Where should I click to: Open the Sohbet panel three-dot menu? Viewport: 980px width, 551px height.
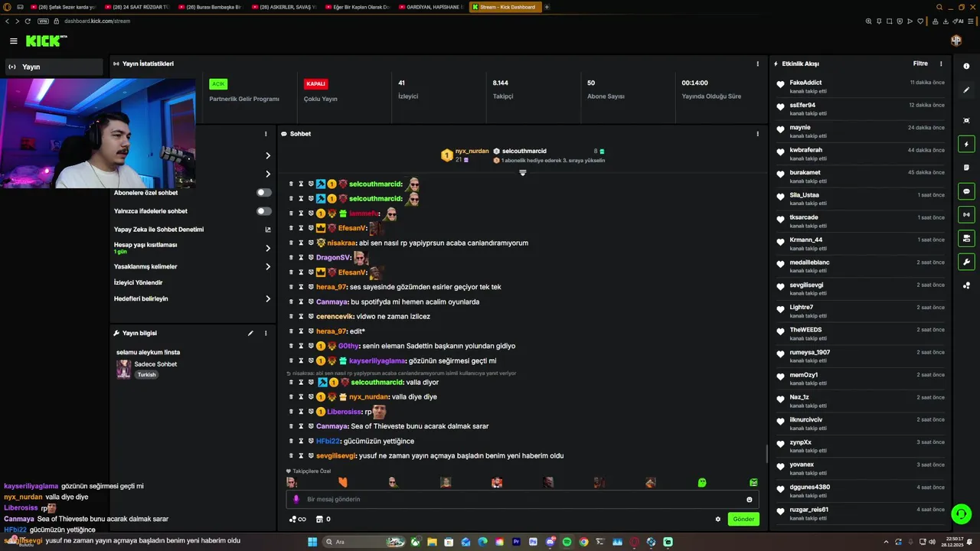coord(758,133)
